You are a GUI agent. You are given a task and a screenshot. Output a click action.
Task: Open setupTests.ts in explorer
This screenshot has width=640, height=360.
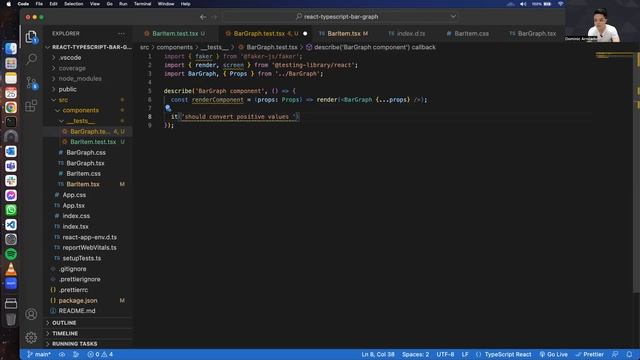pos(82,258)
